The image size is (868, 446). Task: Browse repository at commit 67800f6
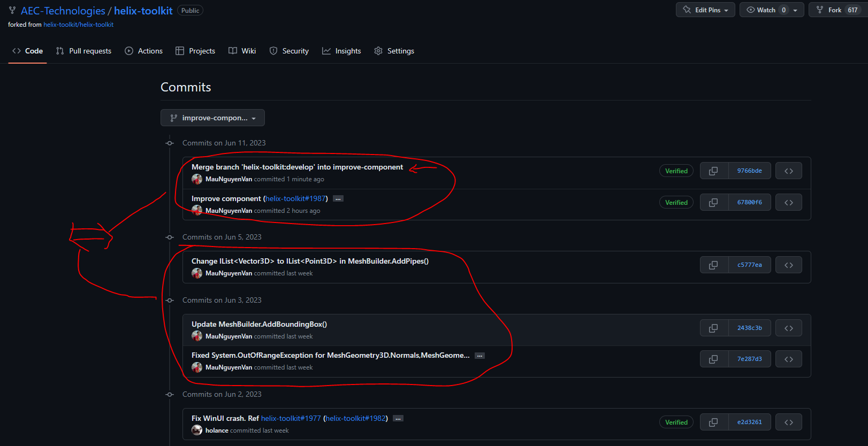click(x=789, y=202)
